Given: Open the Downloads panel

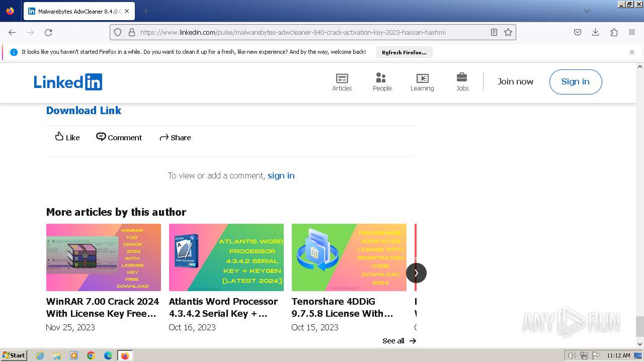Looking at the screenshot, I should coord(596,32).
